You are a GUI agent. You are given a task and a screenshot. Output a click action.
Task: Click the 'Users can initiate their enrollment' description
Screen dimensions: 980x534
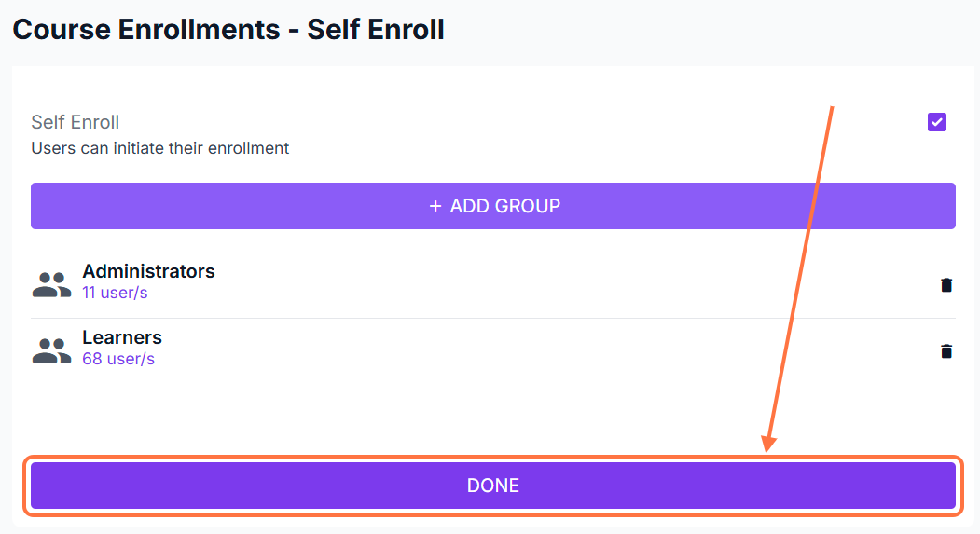point(160,148)
